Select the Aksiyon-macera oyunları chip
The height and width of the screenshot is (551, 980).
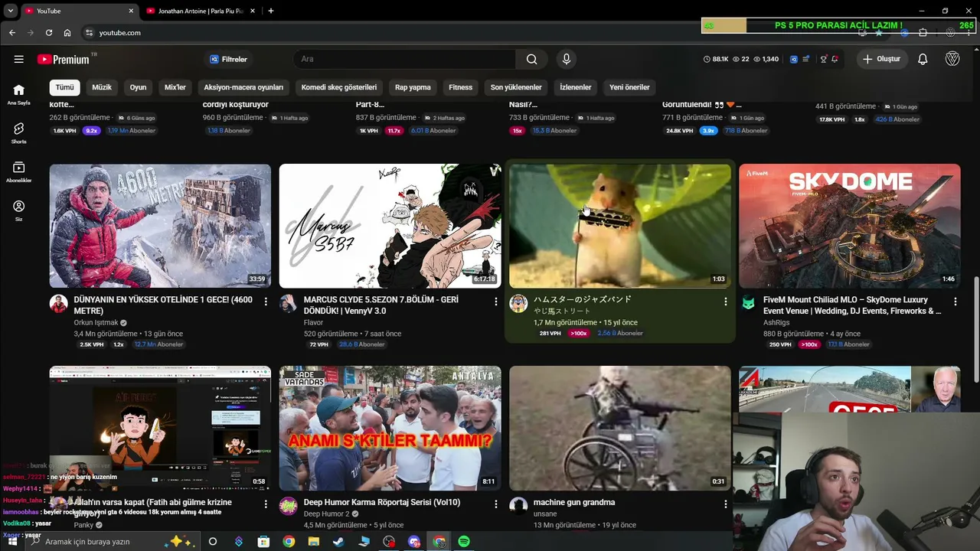243,87
